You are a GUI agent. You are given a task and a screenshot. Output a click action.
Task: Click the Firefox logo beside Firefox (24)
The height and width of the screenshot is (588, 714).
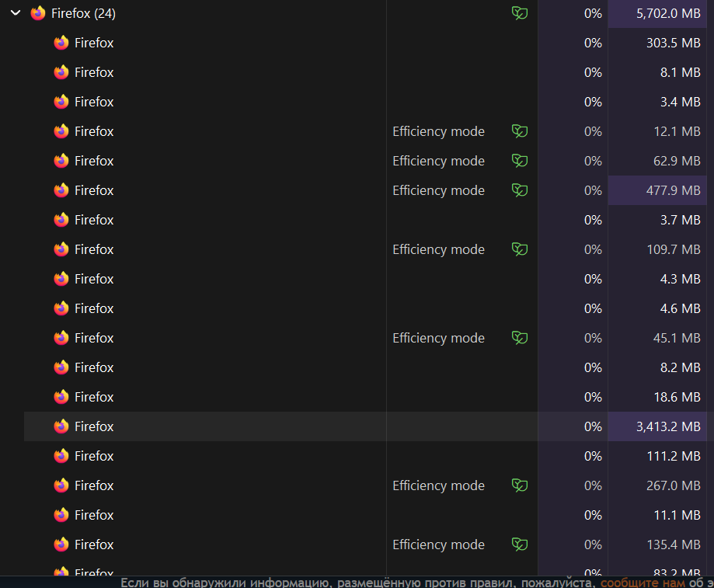point(38,13)
